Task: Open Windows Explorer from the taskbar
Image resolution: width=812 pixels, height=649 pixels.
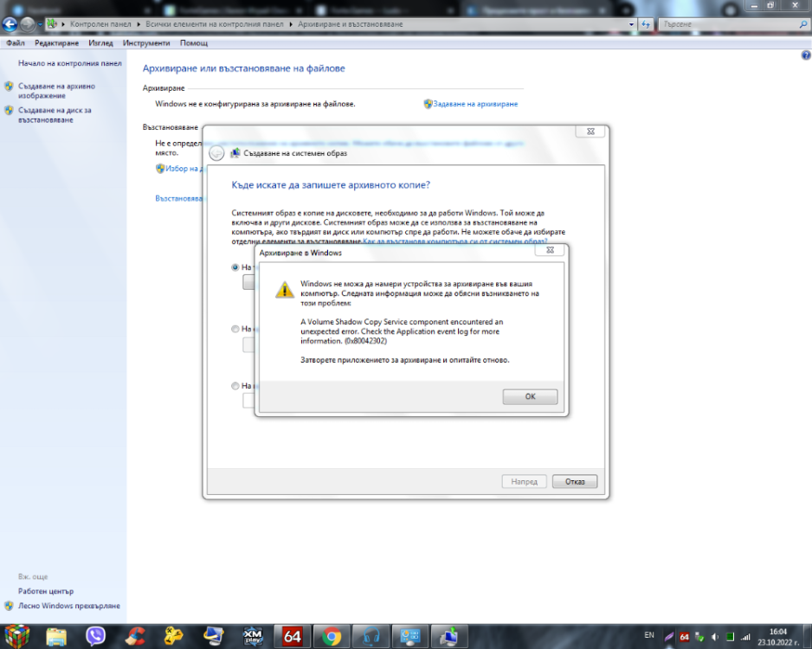Action: click(56, 636)
